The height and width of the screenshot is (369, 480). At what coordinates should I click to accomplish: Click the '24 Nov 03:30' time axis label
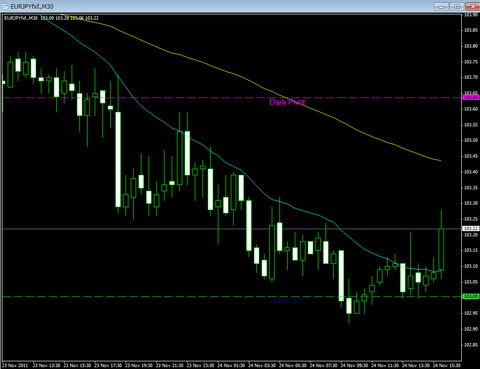point(262,365)
